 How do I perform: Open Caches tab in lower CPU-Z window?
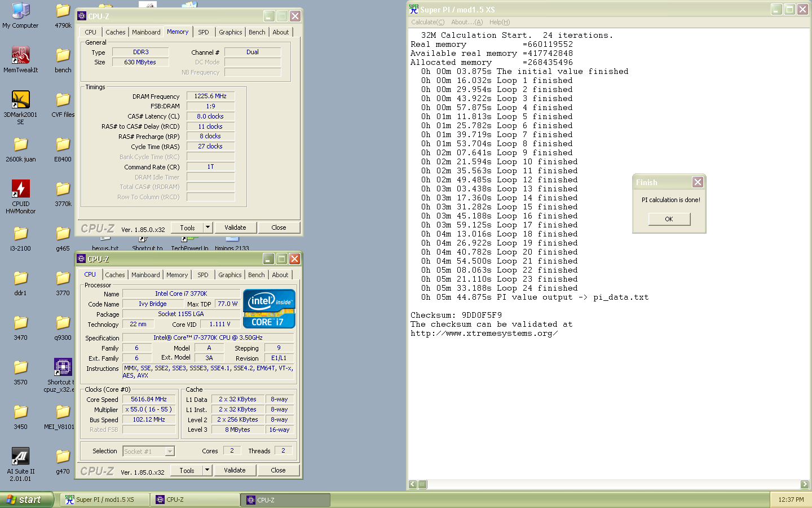click(x=115, y=275)
